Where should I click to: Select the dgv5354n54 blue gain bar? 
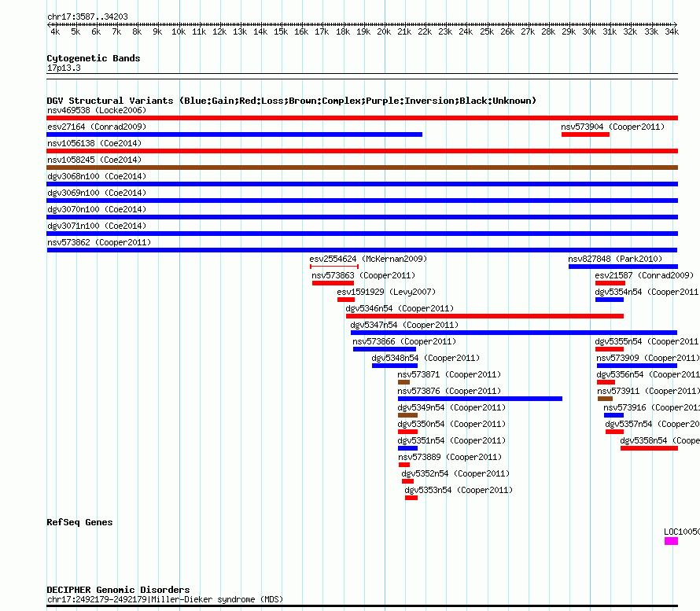tap(610, 300)
